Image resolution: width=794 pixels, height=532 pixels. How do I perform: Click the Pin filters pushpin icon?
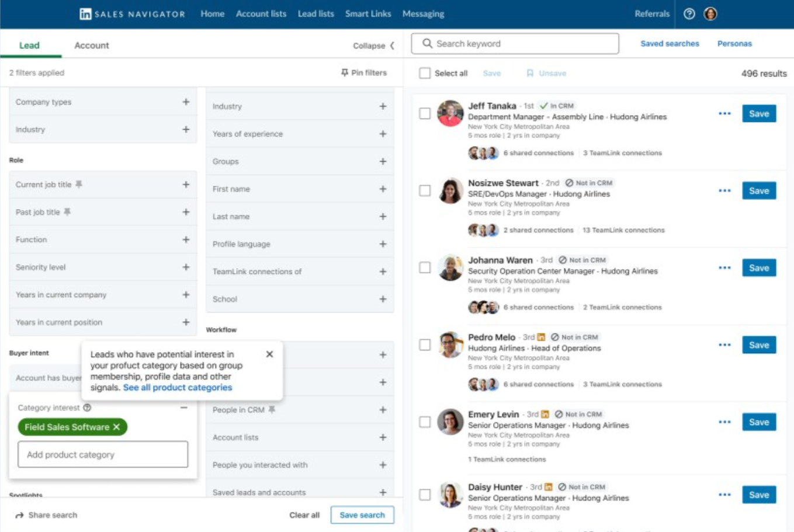[345, 72]
